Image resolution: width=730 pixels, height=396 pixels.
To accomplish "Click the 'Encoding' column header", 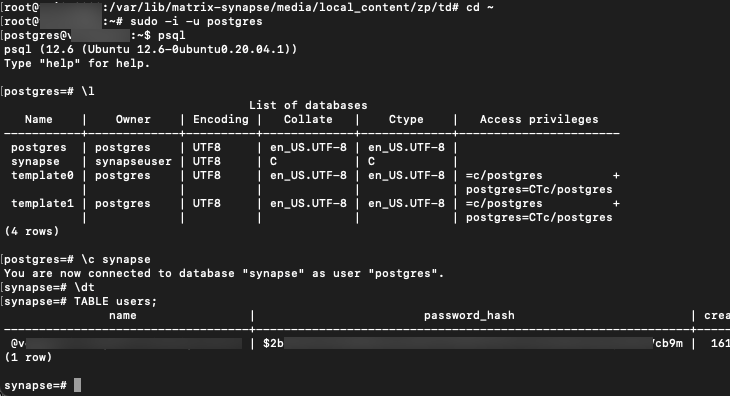I will (221, 120).
